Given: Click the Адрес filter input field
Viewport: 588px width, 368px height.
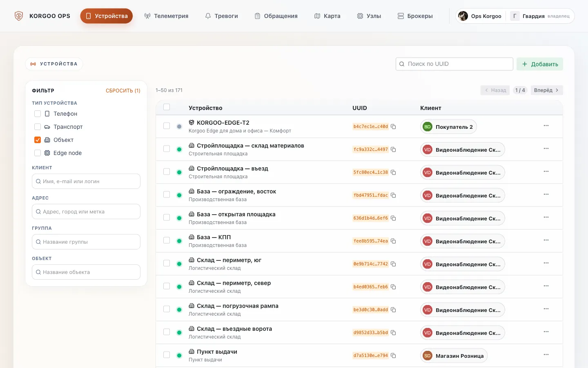Looking at the screenshot, I should (86, 212).
